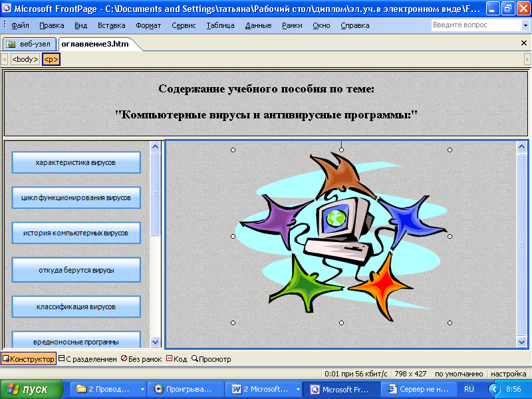Expand hidden tray icons arrow
Image resolution: width=532 pixels, height=399 pixels.
(494, 389)
